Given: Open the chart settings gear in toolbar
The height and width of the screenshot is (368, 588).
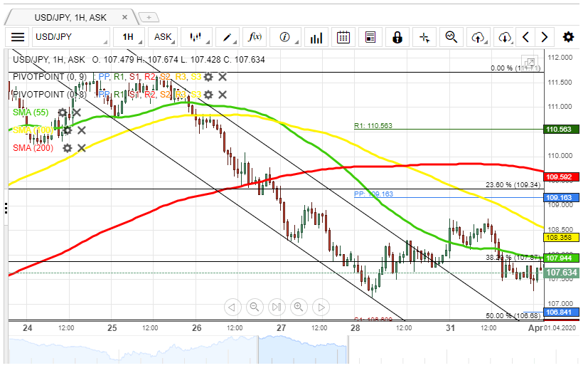Looking at the screenshot, I should 568,37.
